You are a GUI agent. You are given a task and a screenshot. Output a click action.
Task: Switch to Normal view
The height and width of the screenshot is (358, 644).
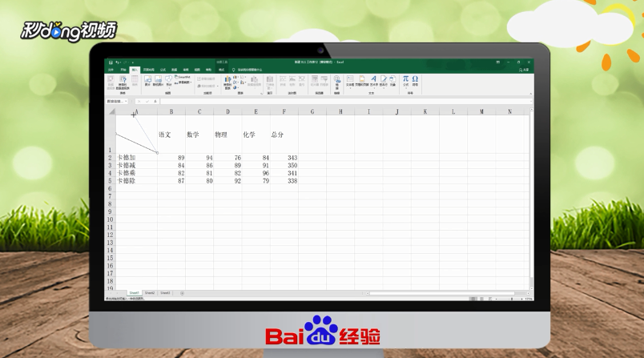pos(473,299)
